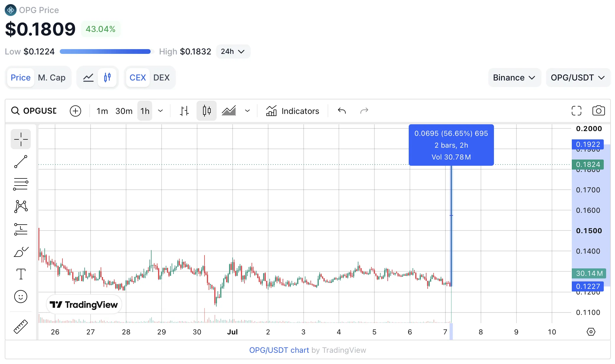
Task: Open OPGUSD symbol search
Action: point(34,111)
